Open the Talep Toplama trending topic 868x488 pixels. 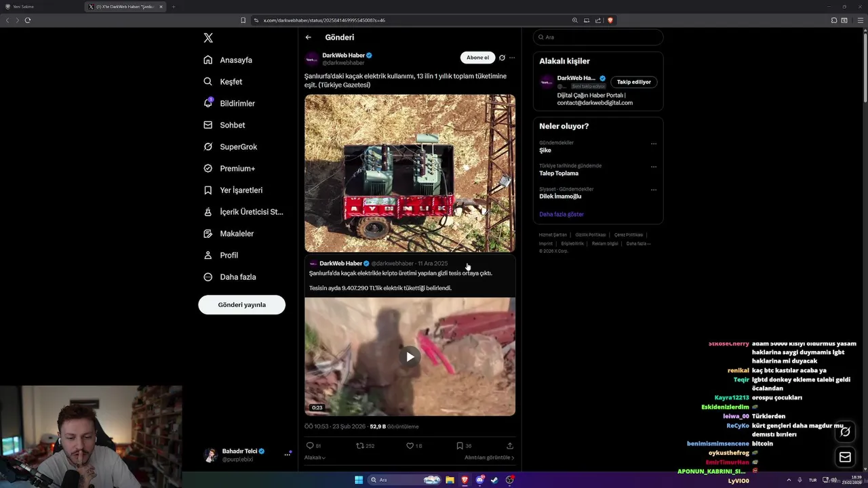point(559,174)
